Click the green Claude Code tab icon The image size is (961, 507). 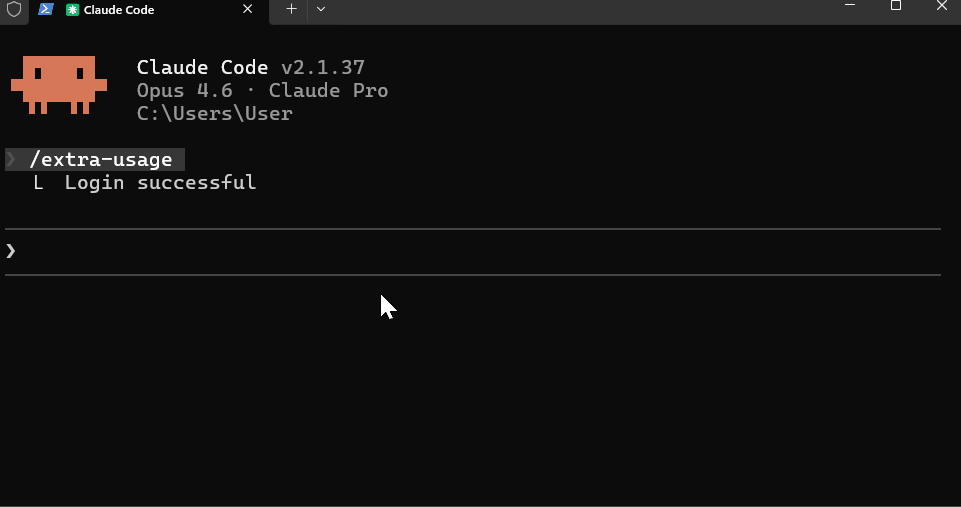pyautogui.click(x=72, y=10)
